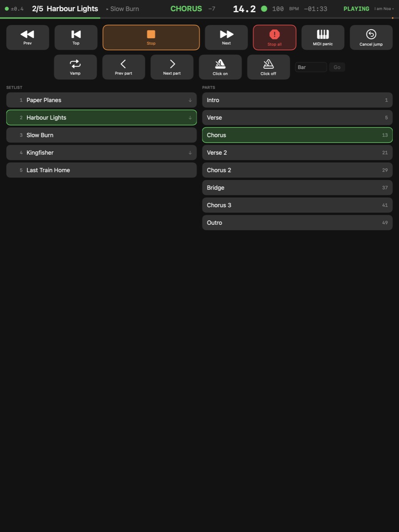Image resolution: width=399 pixels, height=532 pixels.
Task: Jump to the Outro part
Action: pos(297,223)
